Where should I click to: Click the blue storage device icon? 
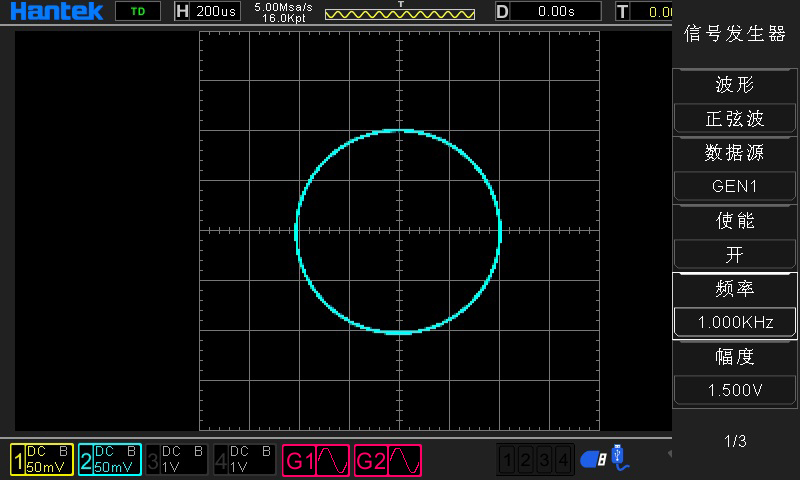click(x=593, y=459)
